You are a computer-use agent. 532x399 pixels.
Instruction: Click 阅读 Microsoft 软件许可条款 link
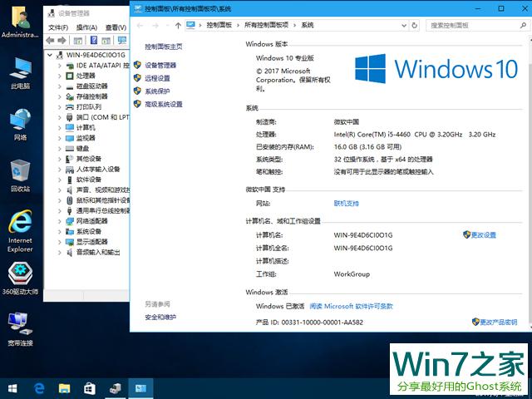(351, 306)
